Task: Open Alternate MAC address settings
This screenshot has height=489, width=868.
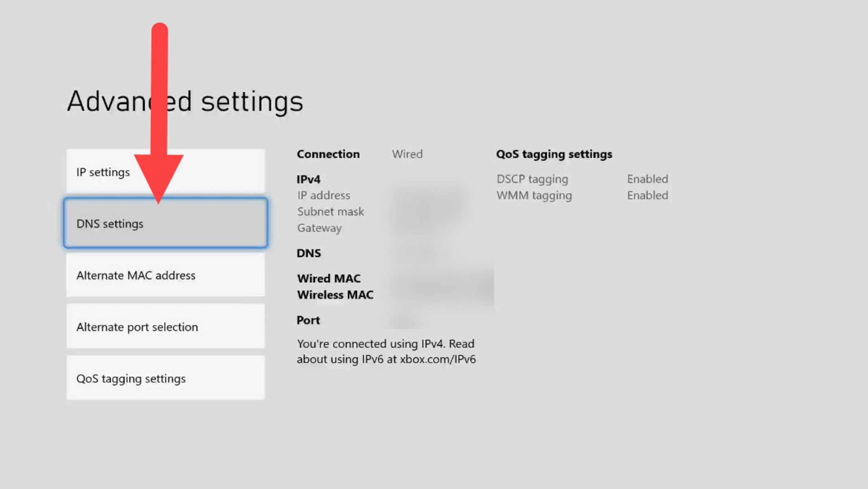Action: [165, 275]
